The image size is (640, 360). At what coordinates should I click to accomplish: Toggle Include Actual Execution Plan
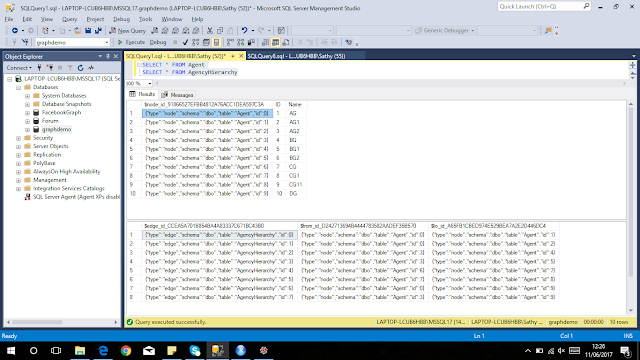coord(230,42)
